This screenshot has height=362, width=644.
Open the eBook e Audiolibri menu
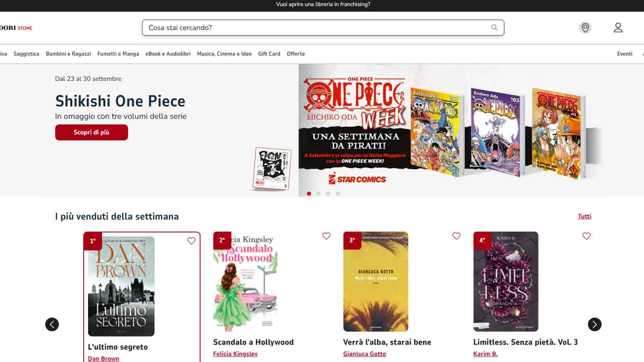[x=168, y=54]
